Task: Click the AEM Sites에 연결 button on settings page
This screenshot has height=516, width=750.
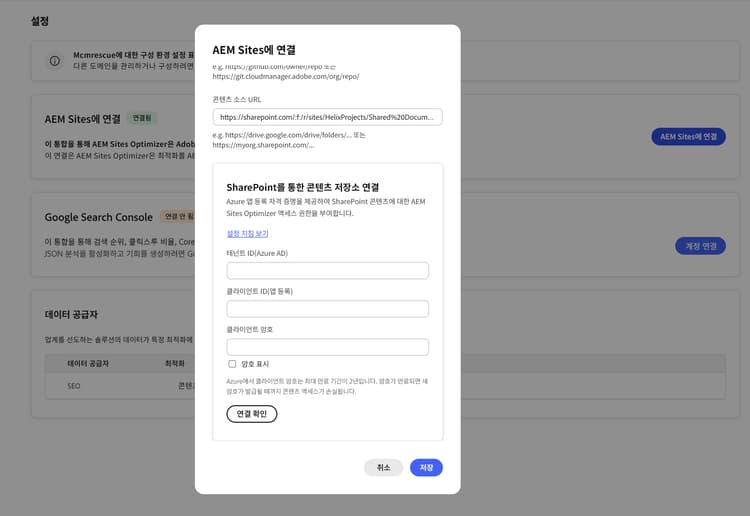Action: coord(688,137)
